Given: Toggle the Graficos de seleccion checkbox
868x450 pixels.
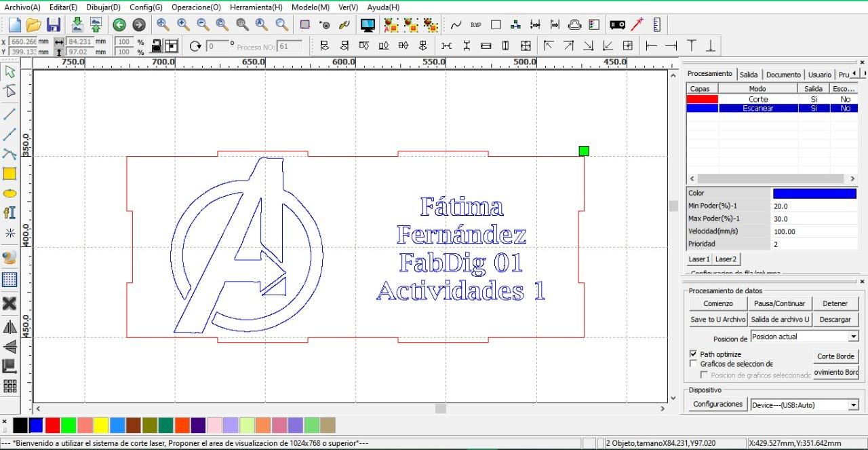Looking at the screenshot, I should point(693,364).
